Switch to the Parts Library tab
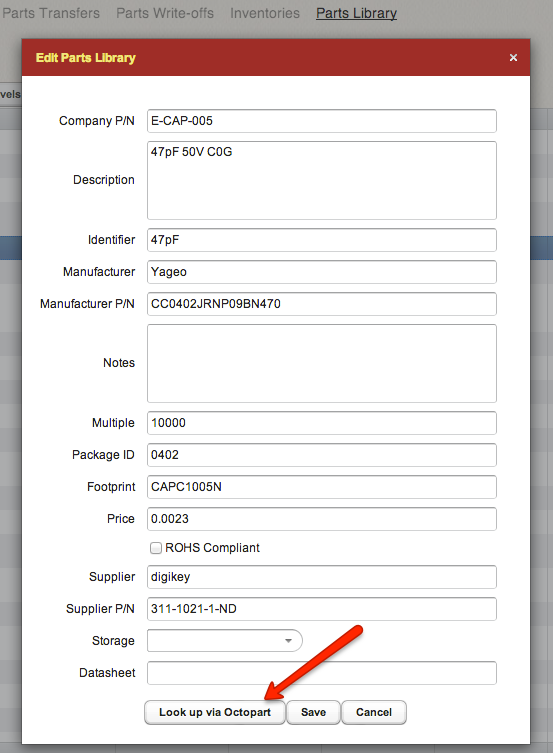Image resolution: width=553 pixels, height=753 pixels. 356,13
